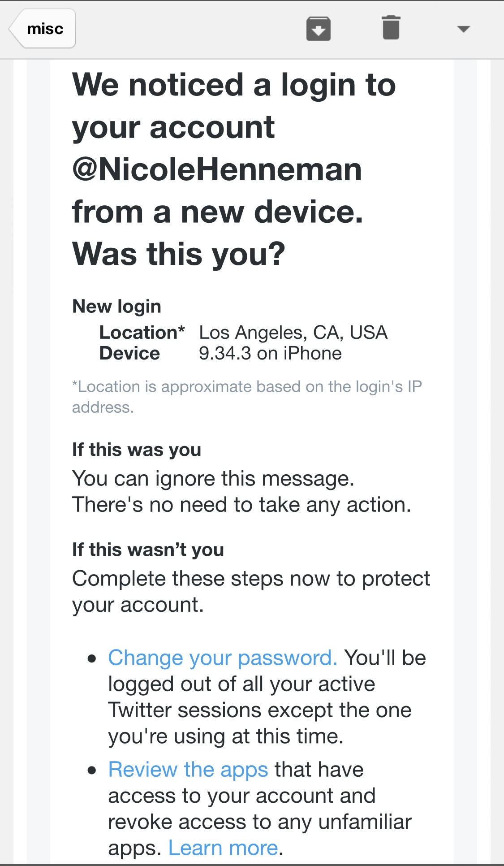Open the Change your password link
The height and width of the screenshot is (866, 504).
(222, 658)
